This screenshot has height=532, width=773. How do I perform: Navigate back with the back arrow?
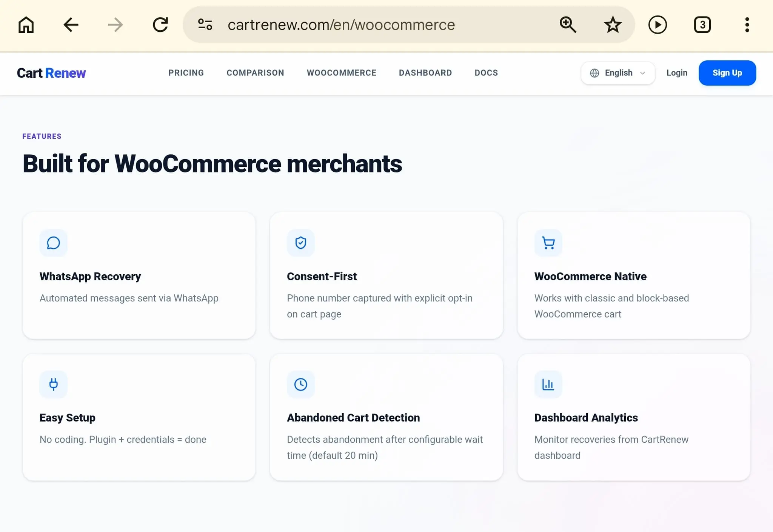pos(71,25)
